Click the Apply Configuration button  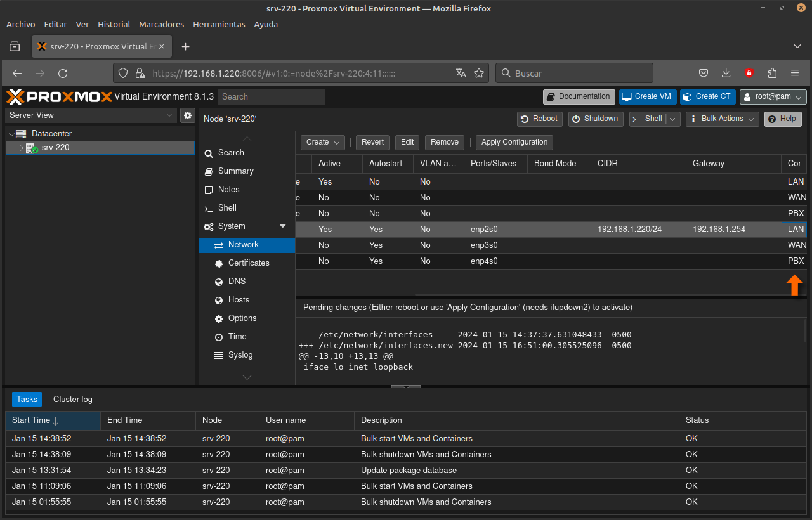point(514,142)
